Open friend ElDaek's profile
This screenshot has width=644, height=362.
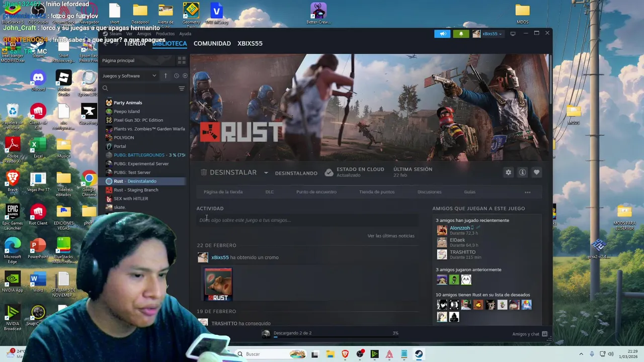[x=457, y=240]
